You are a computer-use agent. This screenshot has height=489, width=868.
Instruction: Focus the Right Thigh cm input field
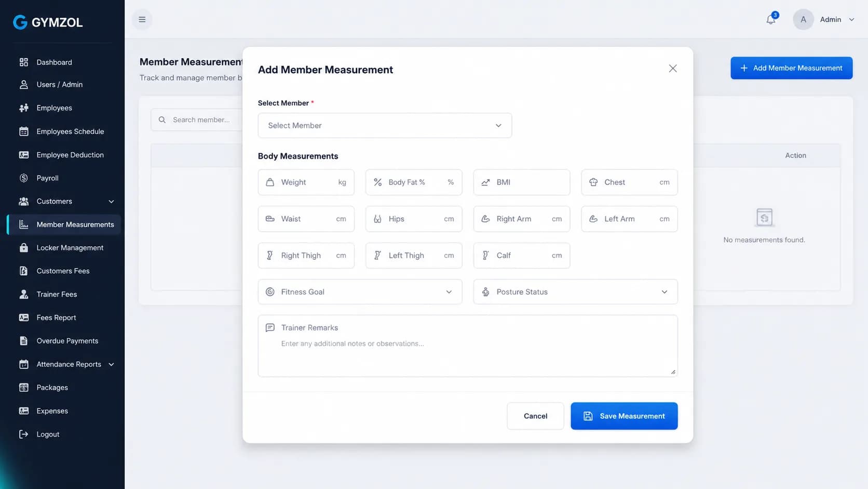coord(306,256)
